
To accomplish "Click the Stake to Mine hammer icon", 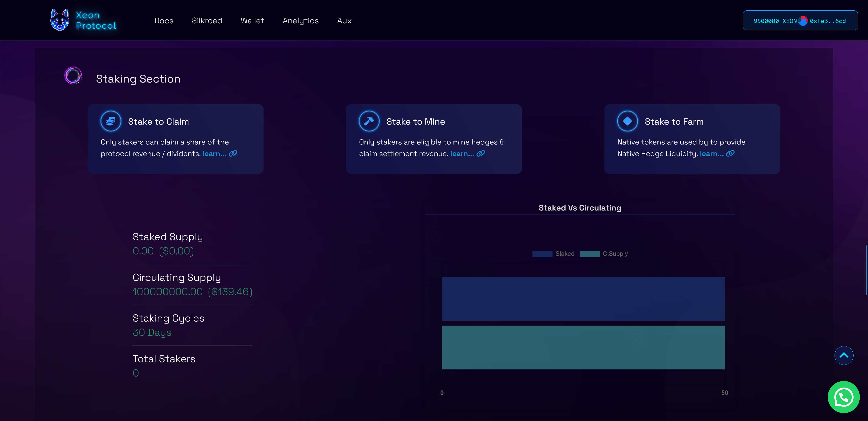I will tap(369, 121).
